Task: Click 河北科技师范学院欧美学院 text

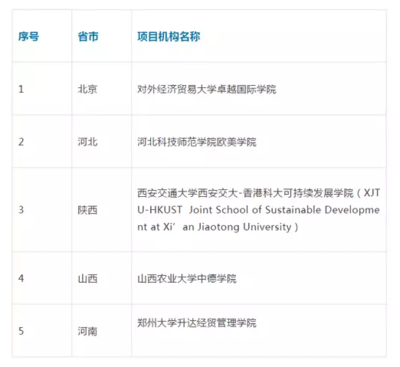Action: click(197, 142)
